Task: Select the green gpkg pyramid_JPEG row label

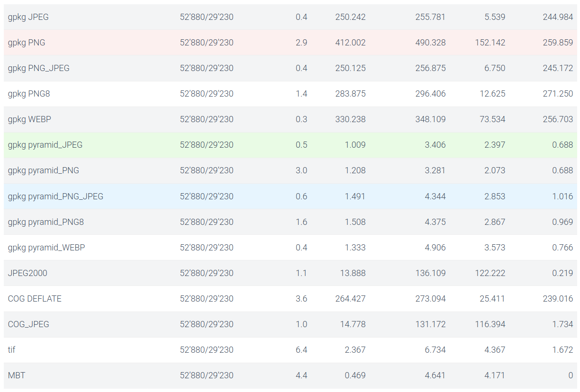Action: 45,145
